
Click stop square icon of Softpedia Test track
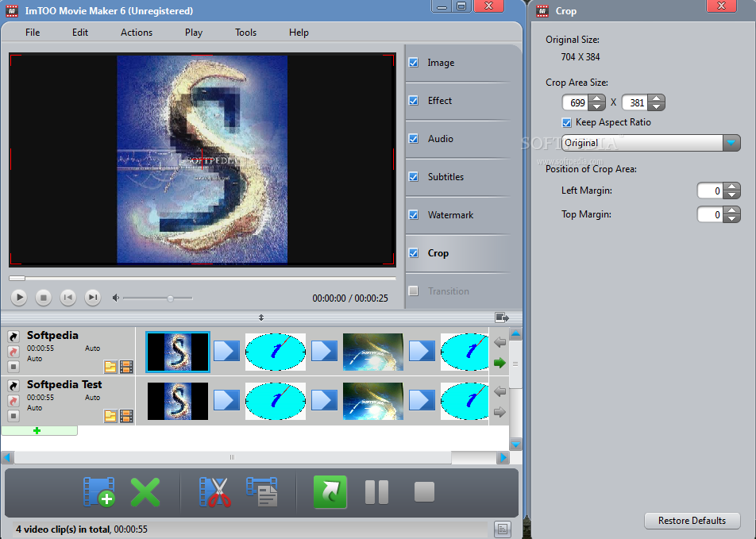(13, 416)
